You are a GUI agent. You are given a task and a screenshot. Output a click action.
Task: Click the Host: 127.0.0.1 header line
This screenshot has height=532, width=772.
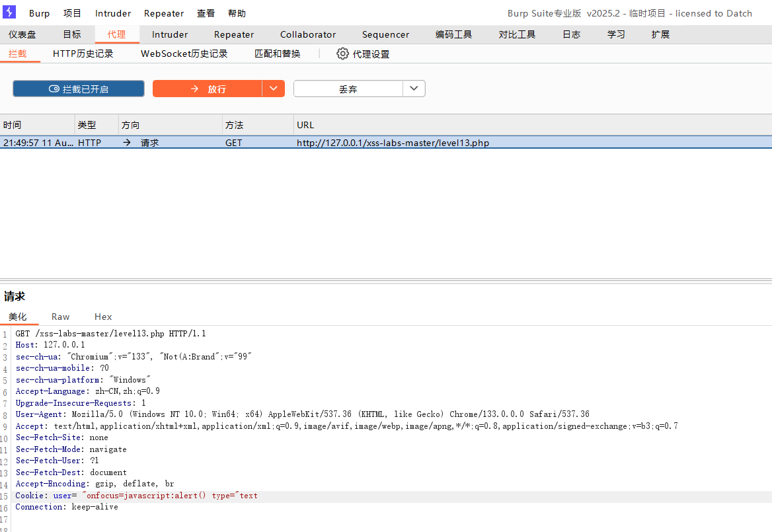50,345
